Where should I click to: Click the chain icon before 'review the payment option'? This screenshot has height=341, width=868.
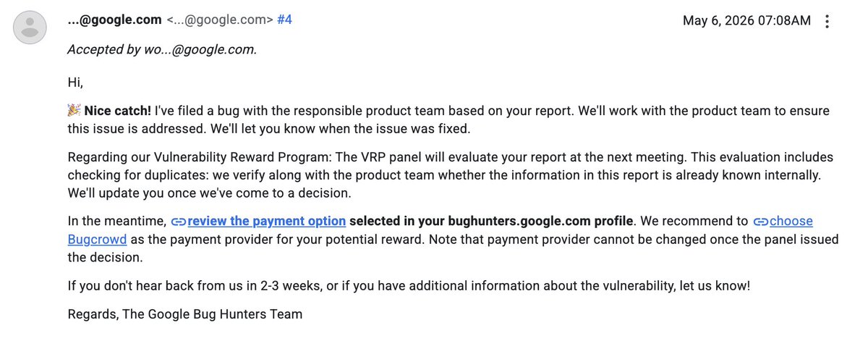coord(179,222)
